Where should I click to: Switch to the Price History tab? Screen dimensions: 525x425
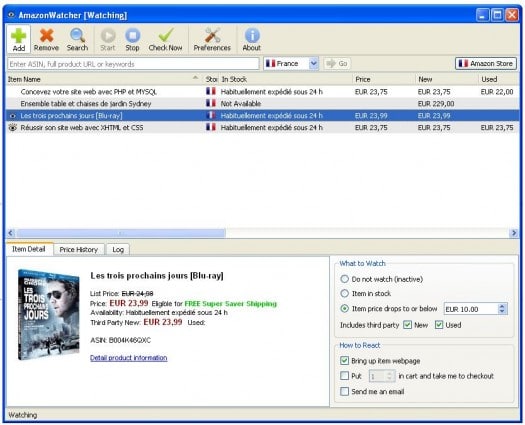[x=79, y=250]
